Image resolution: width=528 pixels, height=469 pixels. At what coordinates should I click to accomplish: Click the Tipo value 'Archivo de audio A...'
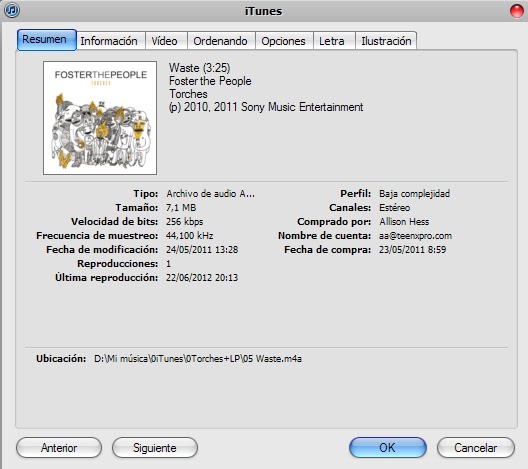pyautogui.click(x=210, y=194)
